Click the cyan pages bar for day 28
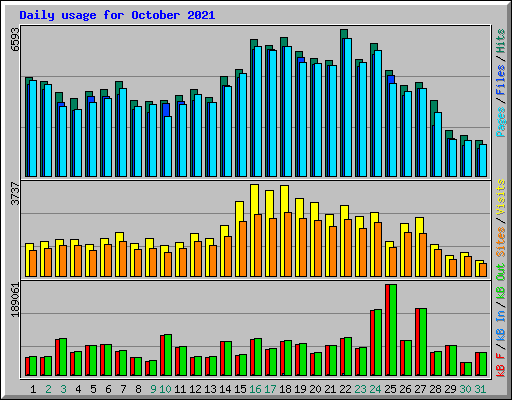This screenshot has width=512, height=400. click(438, 144)
